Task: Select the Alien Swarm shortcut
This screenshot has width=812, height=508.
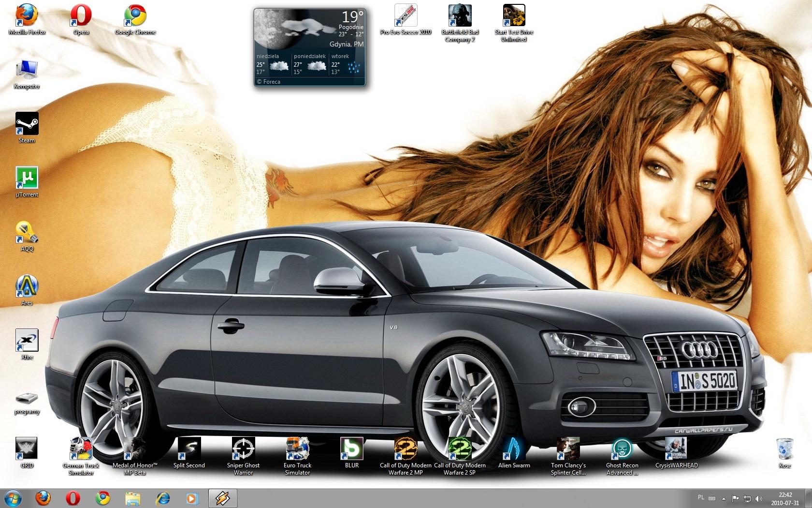Action: click(514, 453)
